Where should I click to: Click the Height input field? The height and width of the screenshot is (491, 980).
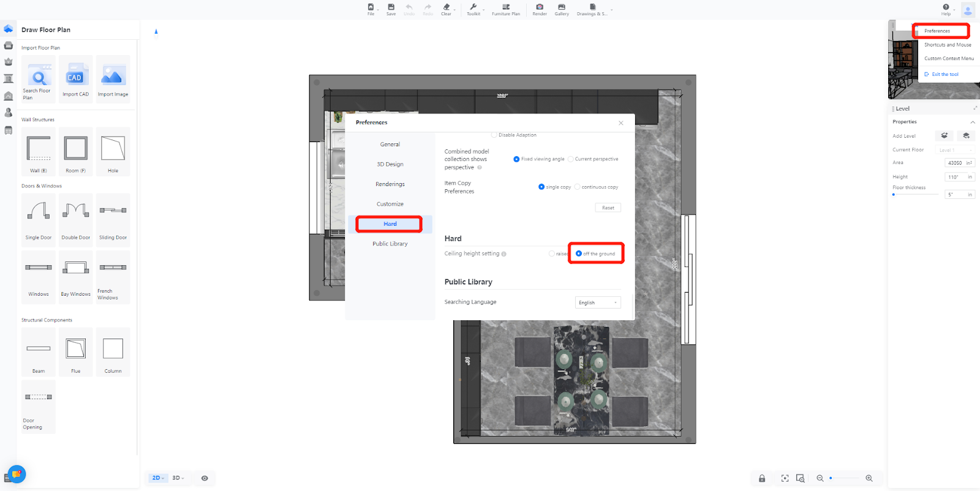click(x=956, y=177)
